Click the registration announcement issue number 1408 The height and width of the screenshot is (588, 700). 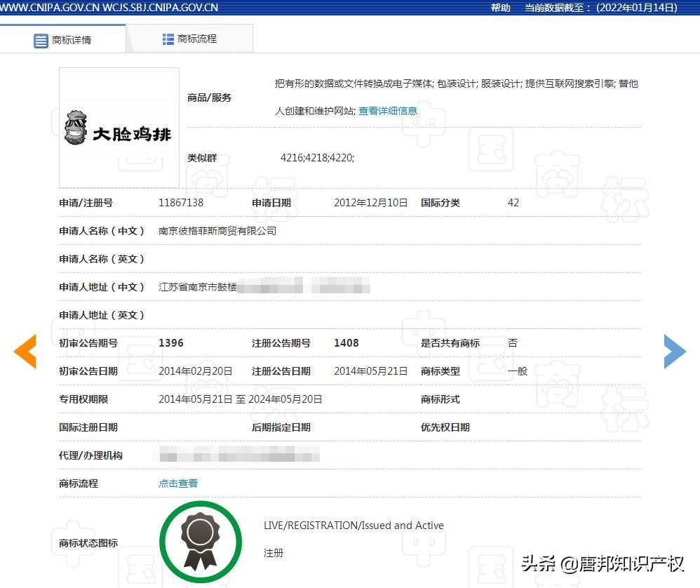[x=346, y=343]
